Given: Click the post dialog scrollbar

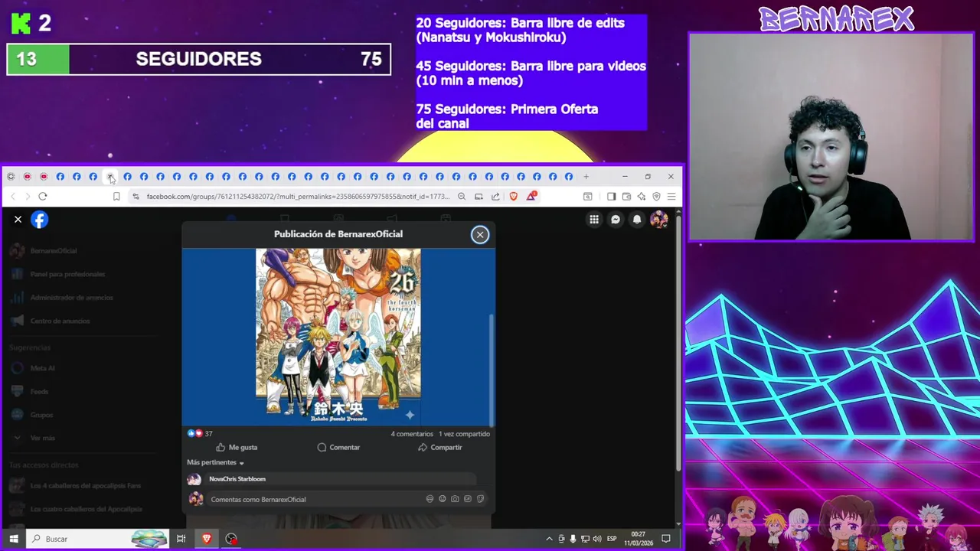Looking at the screenshot, I should [492, 370].
